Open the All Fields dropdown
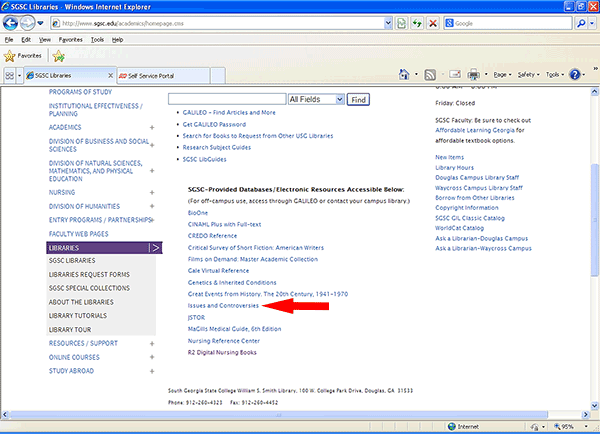The width and height of the screenshot is (600, 434). (x=315, y=100)
